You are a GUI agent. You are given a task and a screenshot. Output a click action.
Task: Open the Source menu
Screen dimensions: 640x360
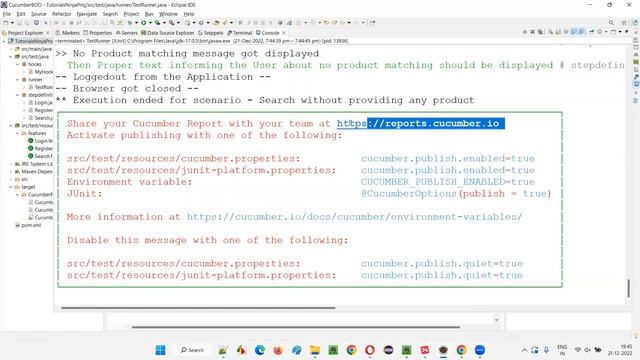coord(39,14)
